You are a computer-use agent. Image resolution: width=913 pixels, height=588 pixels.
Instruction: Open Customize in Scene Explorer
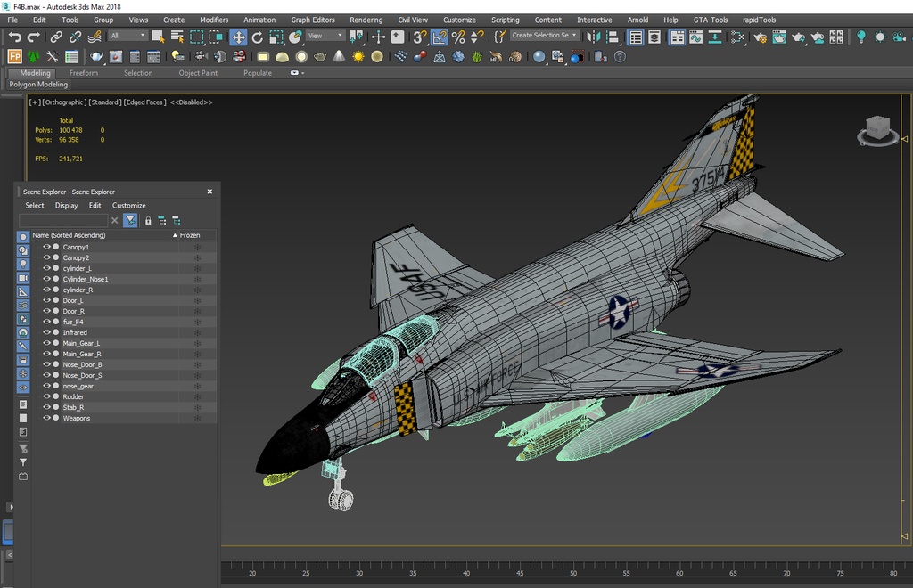pos(128,205)
